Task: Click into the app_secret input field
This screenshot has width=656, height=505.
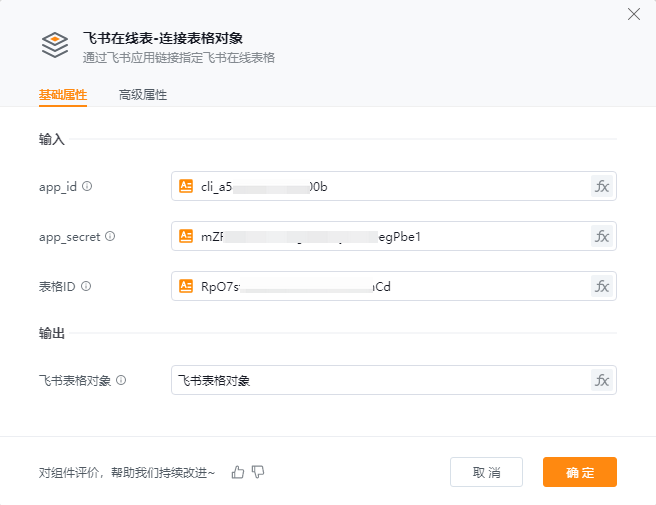Action: pos(394,236)
